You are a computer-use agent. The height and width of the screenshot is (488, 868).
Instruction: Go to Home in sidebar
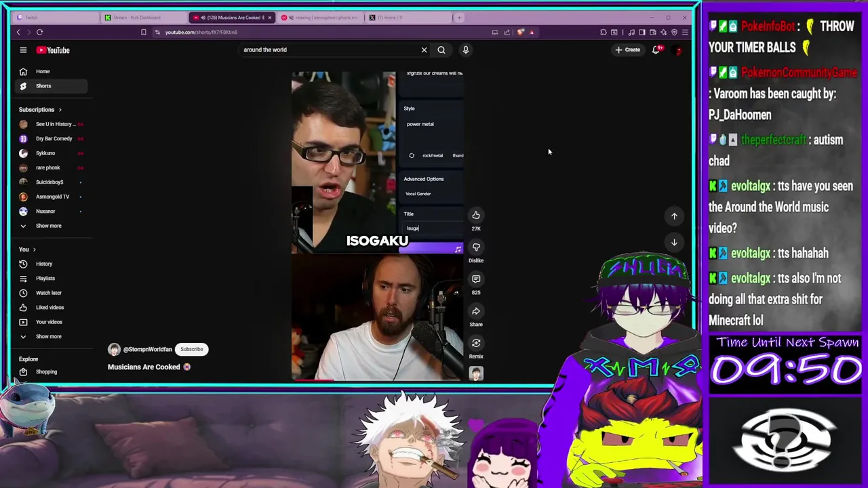(x=51, y=71)
